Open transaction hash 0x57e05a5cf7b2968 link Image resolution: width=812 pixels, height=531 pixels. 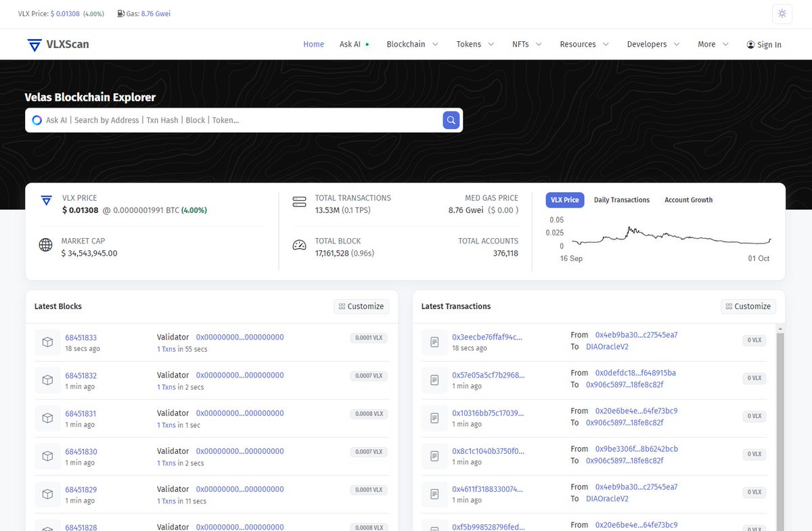(488, 375)
